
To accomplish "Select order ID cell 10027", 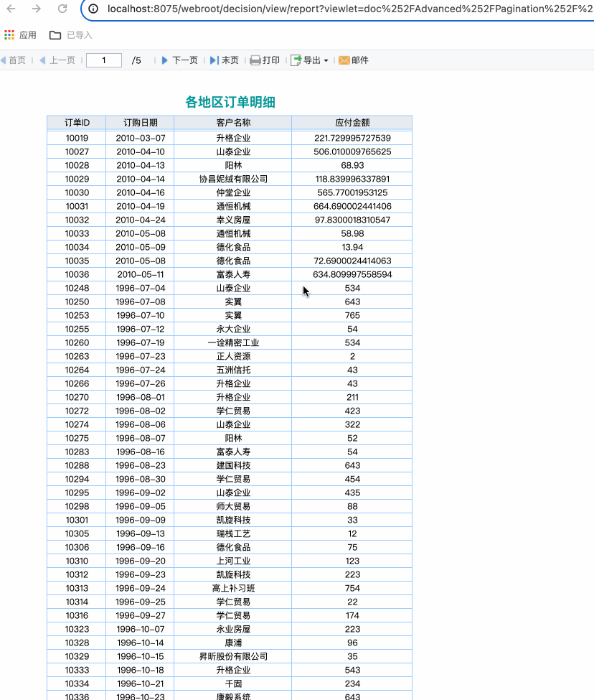I will (77, 151).
